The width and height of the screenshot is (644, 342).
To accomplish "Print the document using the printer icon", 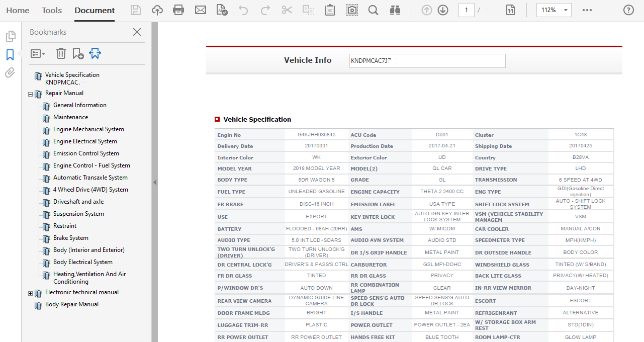I will [178, 10].
